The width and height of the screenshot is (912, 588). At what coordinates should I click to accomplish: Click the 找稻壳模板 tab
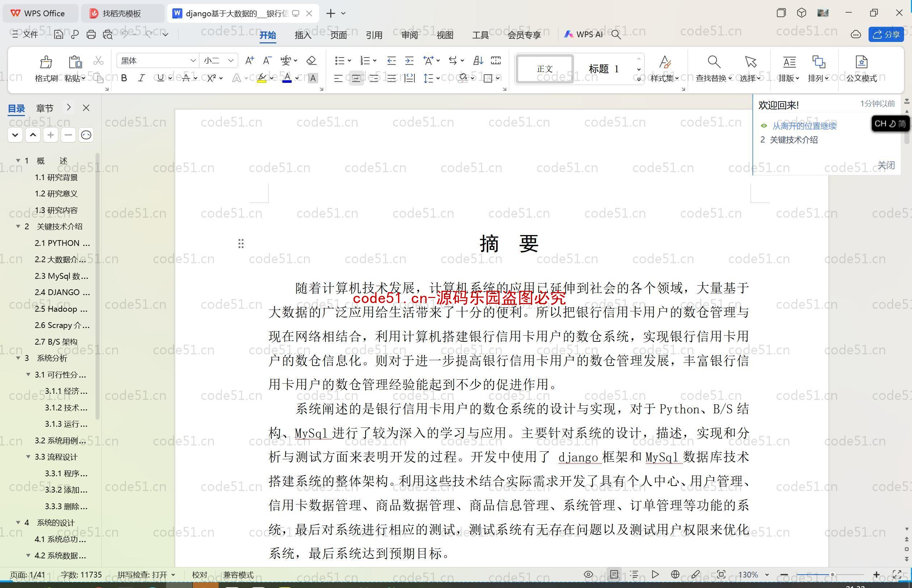(x=122, y=13)
